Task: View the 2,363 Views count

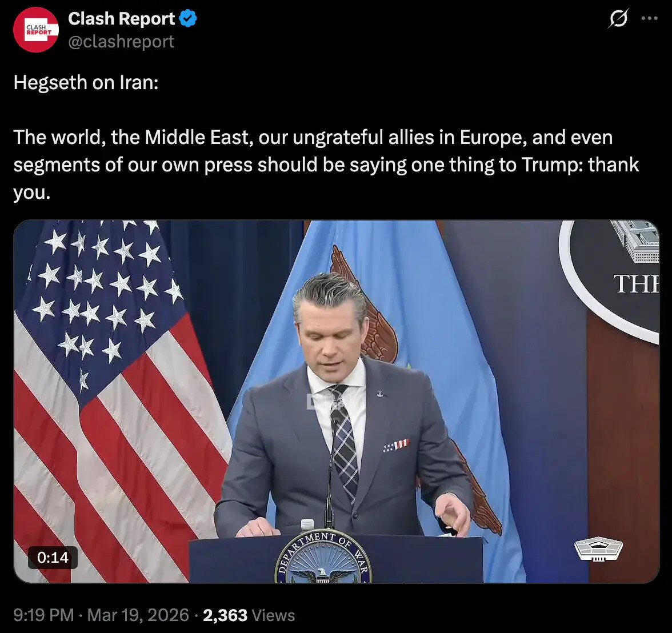Action: click(x=249, y=615)
